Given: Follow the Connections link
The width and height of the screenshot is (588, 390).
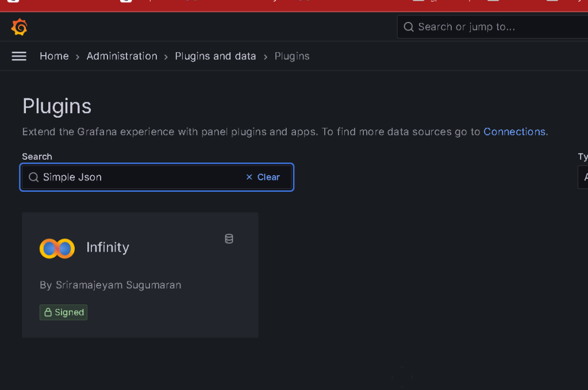Looking at the screenshot, I should tap(514, 132).
